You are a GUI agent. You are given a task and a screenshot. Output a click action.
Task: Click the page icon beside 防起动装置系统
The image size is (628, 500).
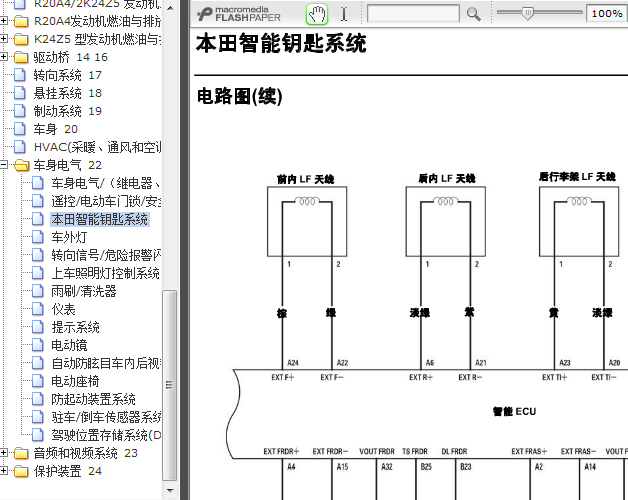(38, 399)
